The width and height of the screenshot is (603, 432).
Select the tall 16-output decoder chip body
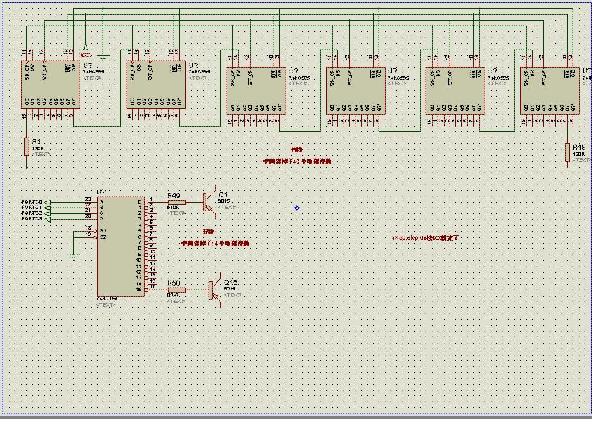pos(121,246)
